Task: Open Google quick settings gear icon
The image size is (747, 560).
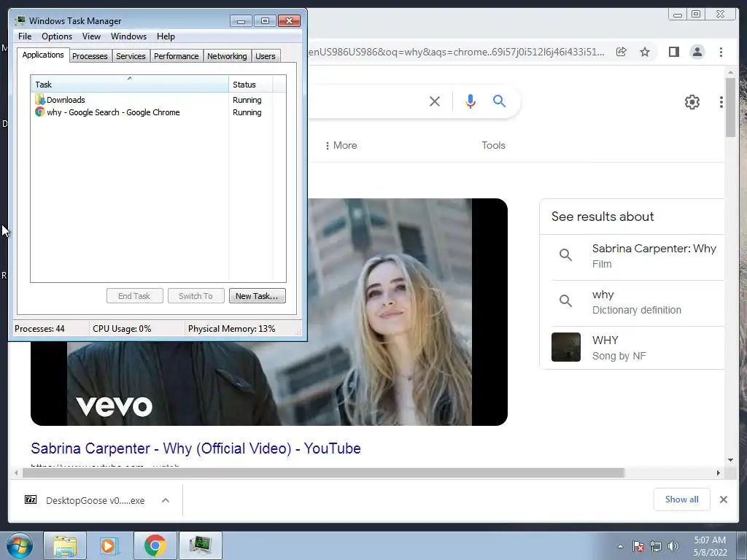Action: 692,102
